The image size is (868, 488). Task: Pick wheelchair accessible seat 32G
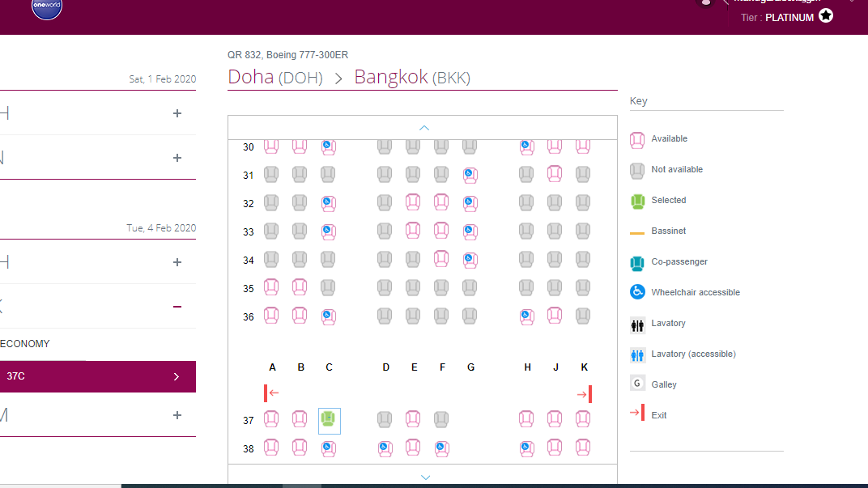[x=470, y=203]
